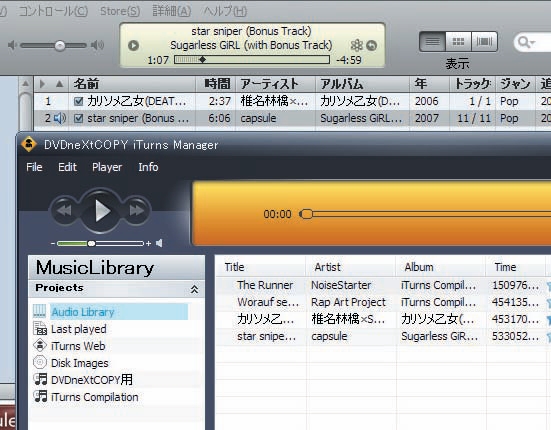Click the Audio Library icon

[39, 311]
